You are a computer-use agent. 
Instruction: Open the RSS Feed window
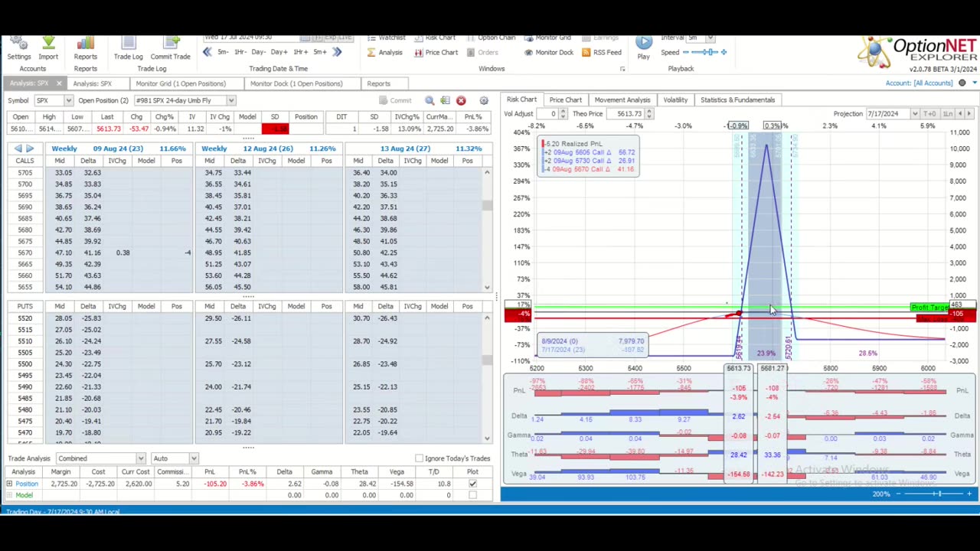tap(602, 52)
